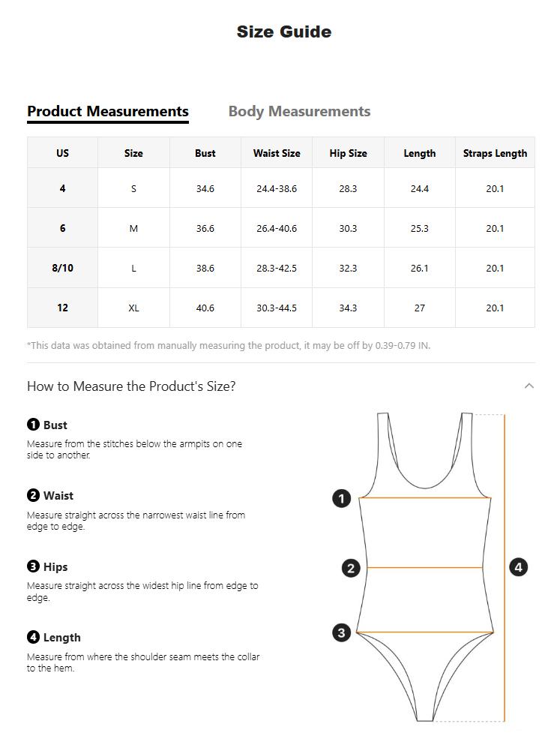Switch to the Body Measurements tab
Screen dimensions: 560x742
[299, 112]
